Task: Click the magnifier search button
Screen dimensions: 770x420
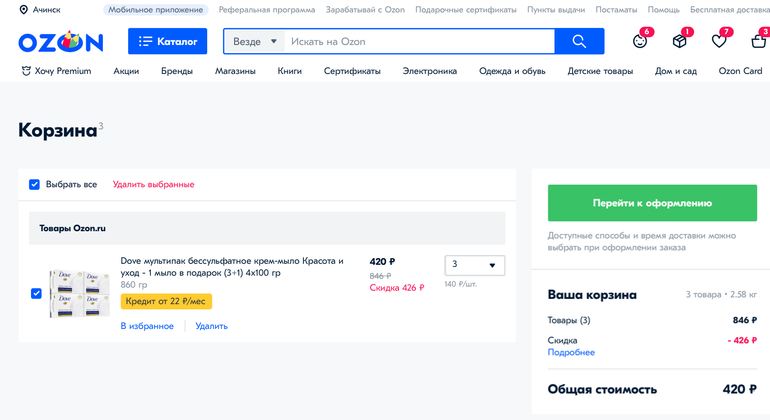Action: (579, 42)
